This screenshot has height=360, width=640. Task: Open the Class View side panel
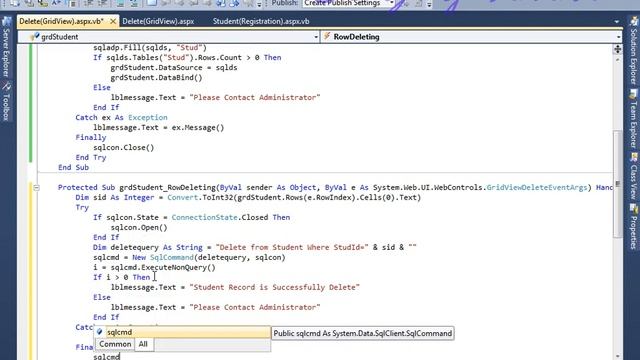pos(633,176)
